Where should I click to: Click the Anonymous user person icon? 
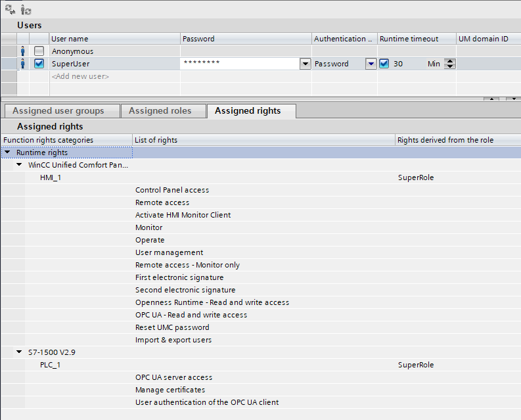22,51
